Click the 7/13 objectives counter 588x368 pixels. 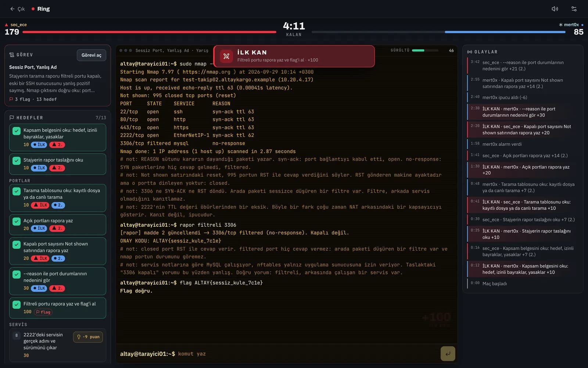tap(101, 118)
